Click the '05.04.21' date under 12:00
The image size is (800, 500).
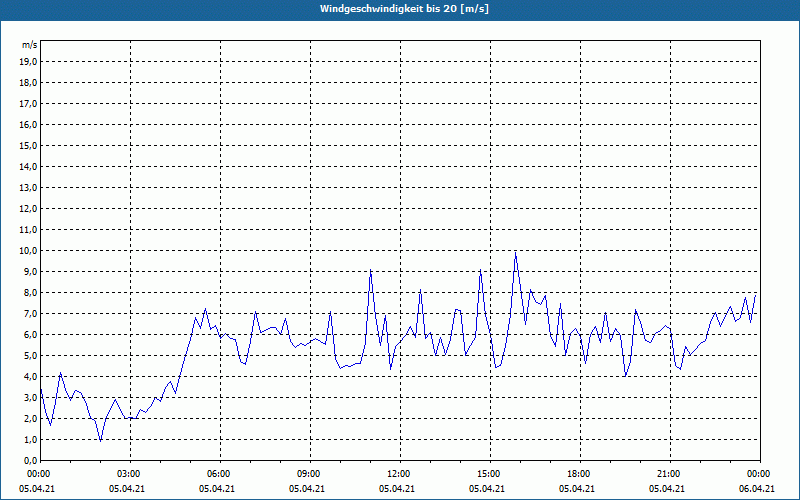[x=397, y=489]
